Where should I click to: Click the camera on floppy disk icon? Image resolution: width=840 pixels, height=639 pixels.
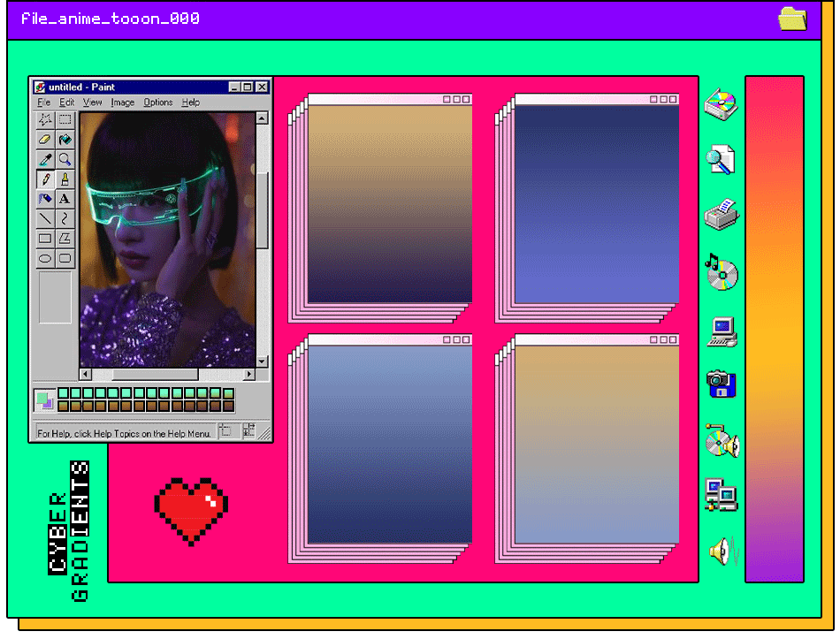(x=722, y=384)
